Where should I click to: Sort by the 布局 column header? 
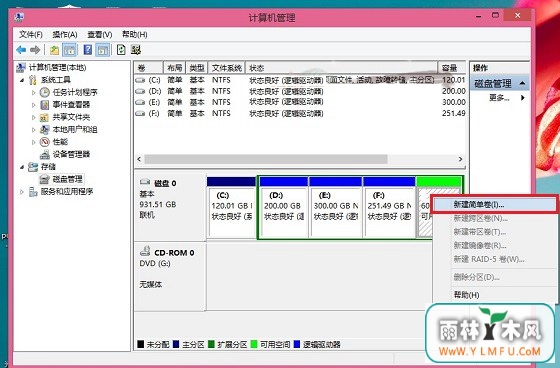[x=175, y=68]
